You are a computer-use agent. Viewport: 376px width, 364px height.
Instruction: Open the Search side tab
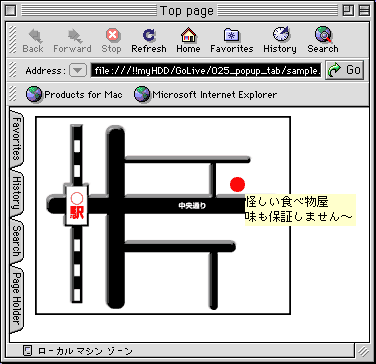point(16,241)
